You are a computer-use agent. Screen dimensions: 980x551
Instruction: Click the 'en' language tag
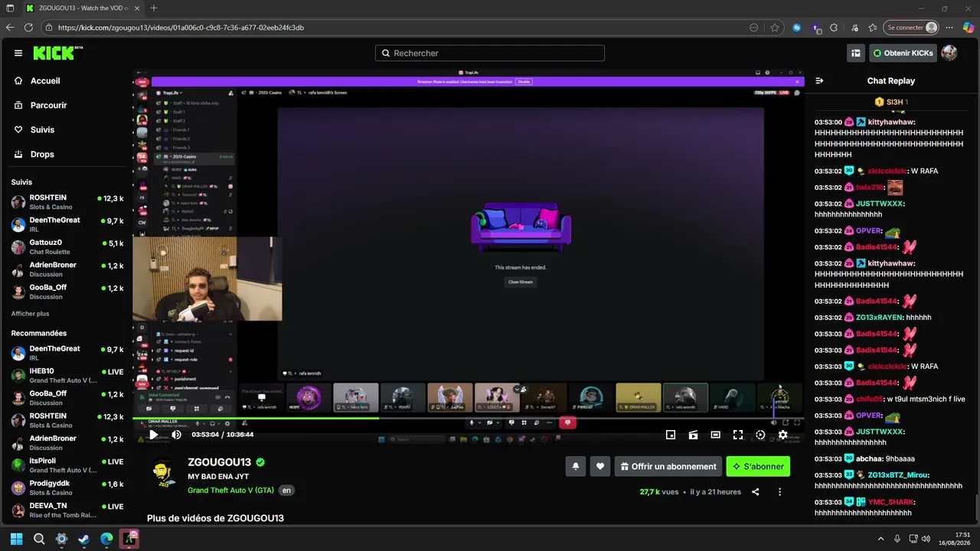(286, 491)
